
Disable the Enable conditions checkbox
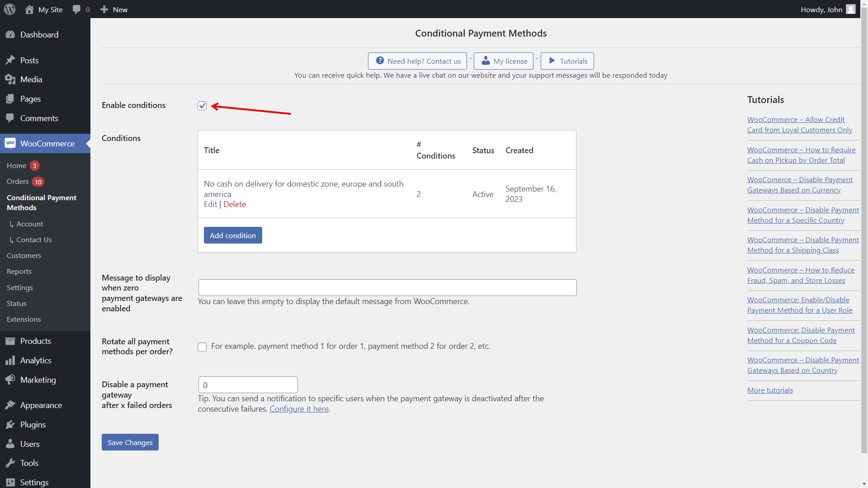[x=202, y=105]
